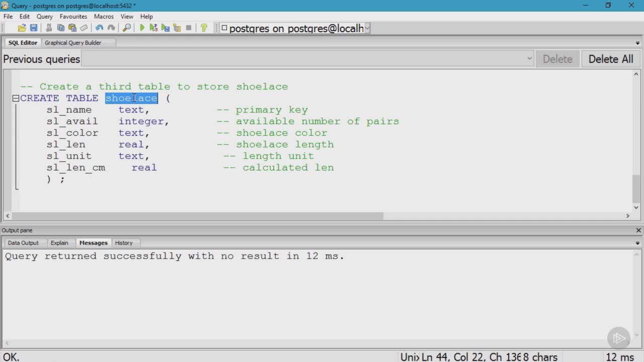Image resolution: width=644 pixels, height=362 pixels.
Task: Click the Paste toolbar icon
Action: click(72, 28)
